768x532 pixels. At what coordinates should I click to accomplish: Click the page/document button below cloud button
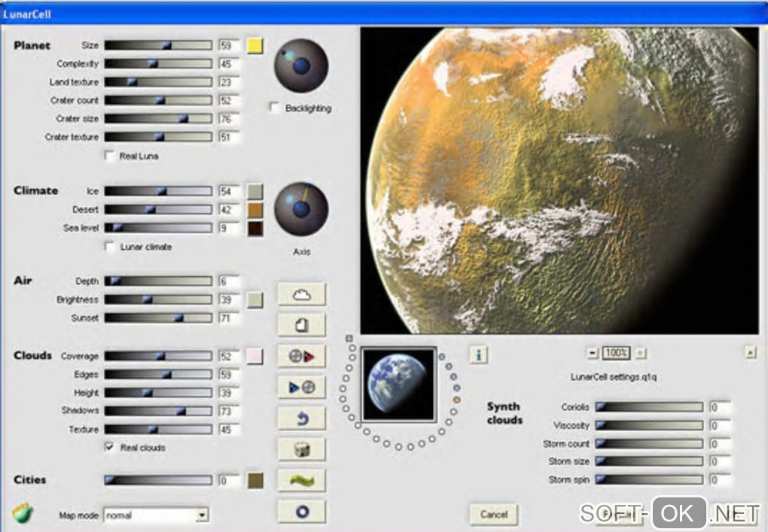(x=301, y=325)
